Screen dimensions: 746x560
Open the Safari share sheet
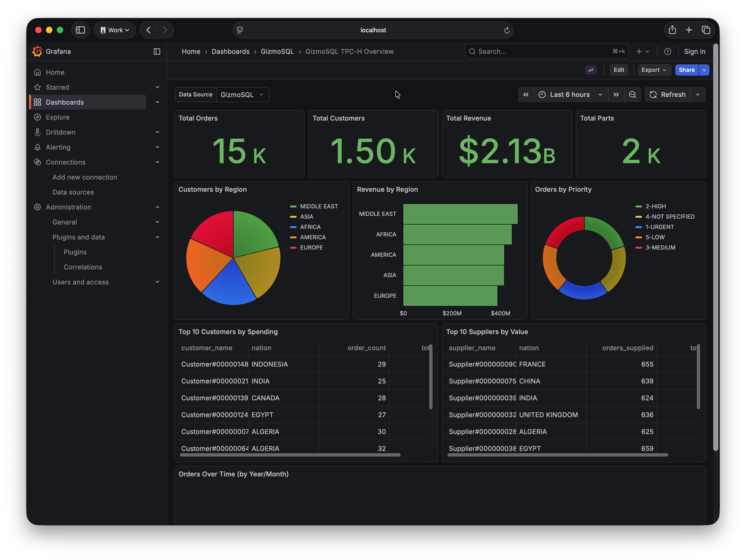[672, 30]
